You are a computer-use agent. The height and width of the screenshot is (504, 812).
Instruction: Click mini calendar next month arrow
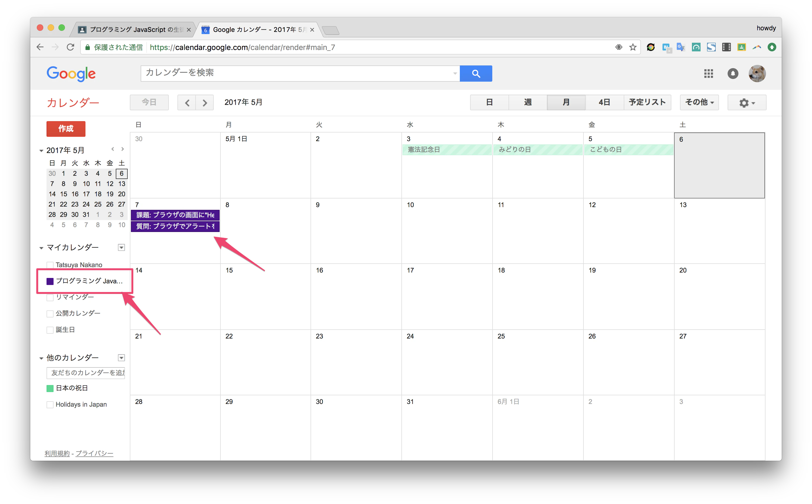coord(122,149)
